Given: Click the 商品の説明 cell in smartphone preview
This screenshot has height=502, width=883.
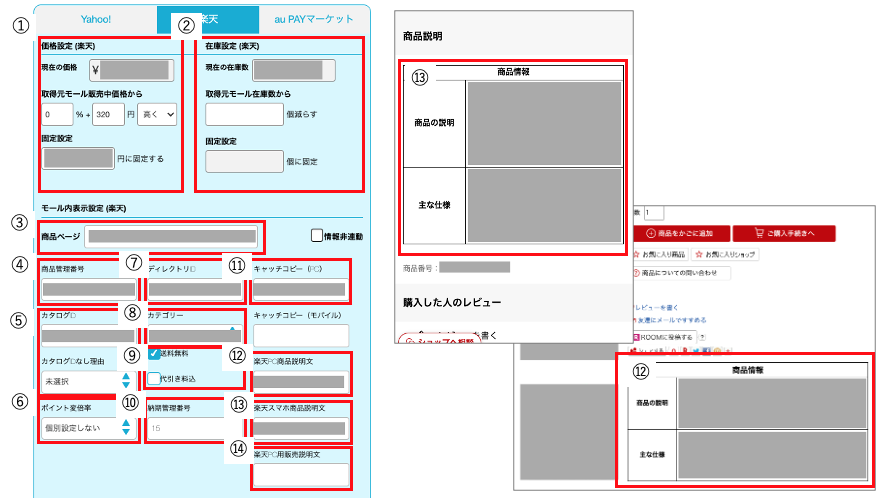Looking at the screenshot, I should (x=434, y=123).
